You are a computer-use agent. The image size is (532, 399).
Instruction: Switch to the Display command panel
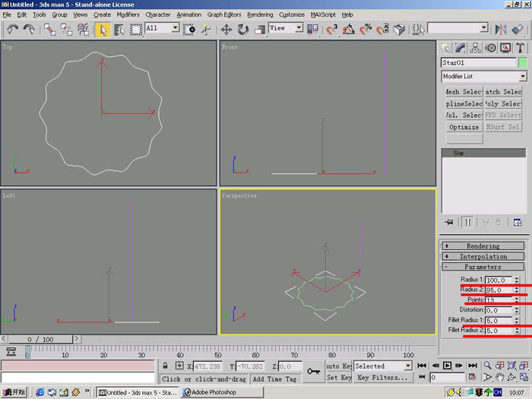click(505, 48)
